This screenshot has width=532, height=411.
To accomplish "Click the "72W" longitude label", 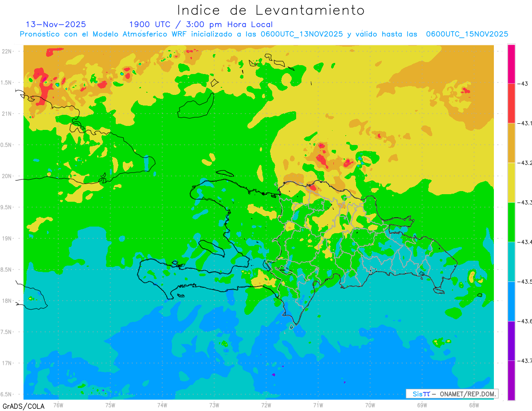I will pyautogui.click(x=266, y=405).
